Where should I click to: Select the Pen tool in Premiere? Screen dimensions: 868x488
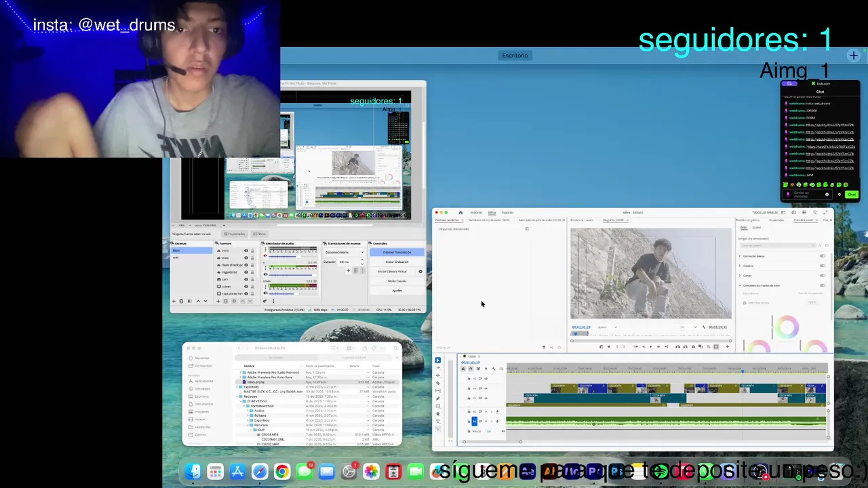[x=438, y=399]
